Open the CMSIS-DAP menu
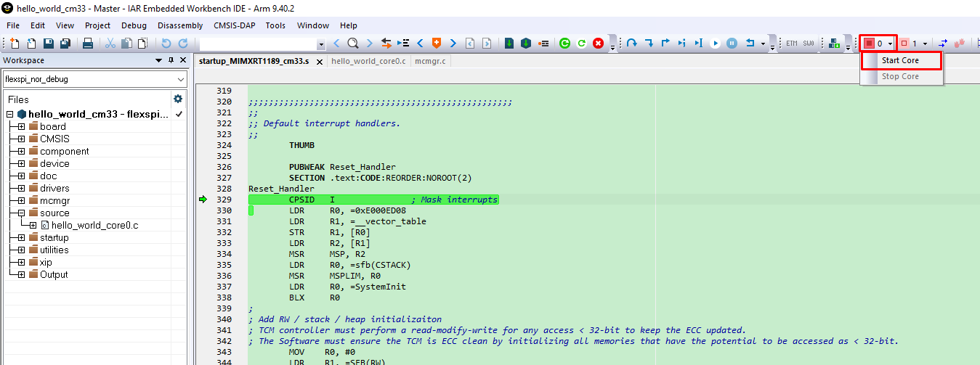 tap(235, 25)
